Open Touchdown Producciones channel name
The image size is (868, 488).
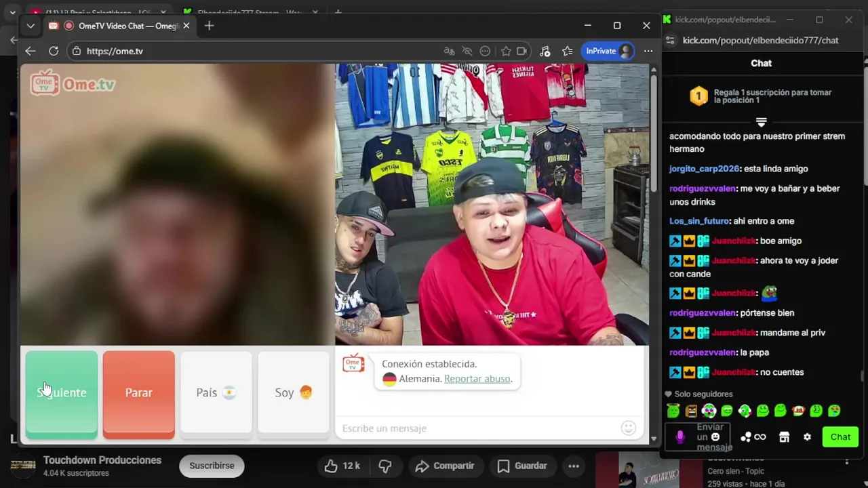(102, 460)
